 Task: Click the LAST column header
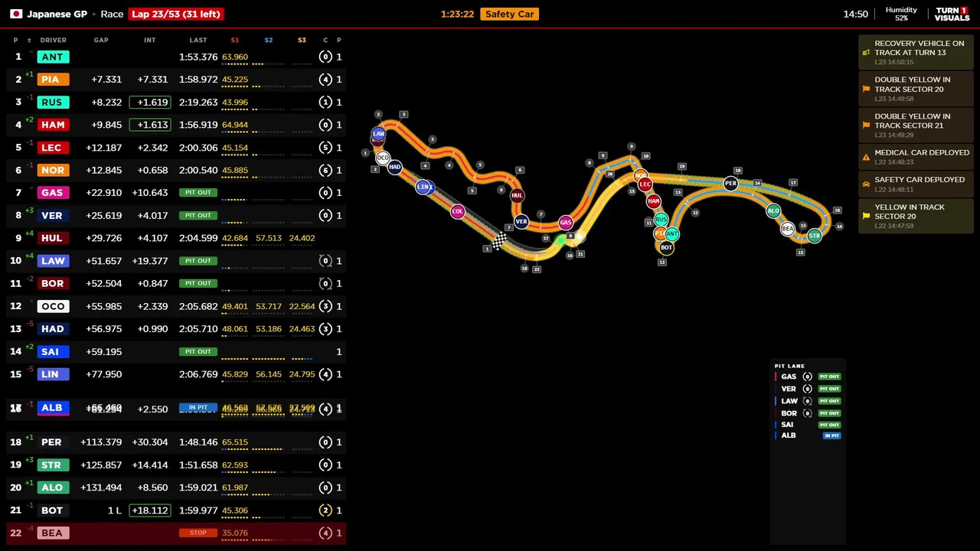[198, 40]
